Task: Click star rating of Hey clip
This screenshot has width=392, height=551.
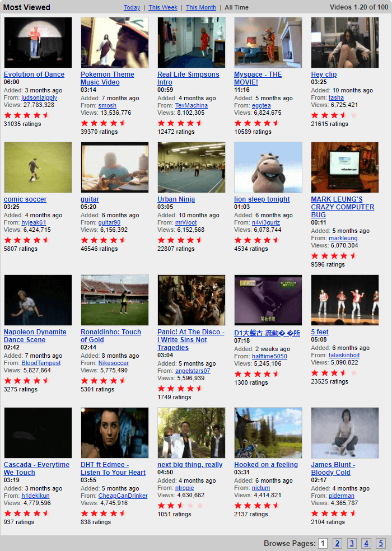Action: (x=334, y=115)
